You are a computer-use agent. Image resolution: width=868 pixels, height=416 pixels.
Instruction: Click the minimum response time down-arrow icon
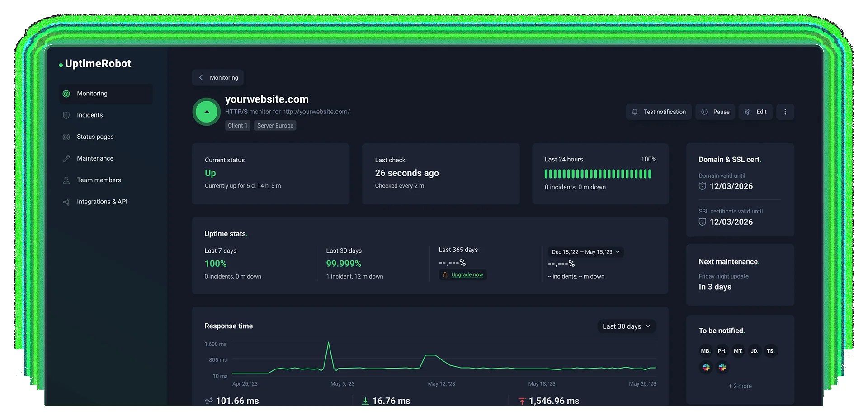point(365,401)
